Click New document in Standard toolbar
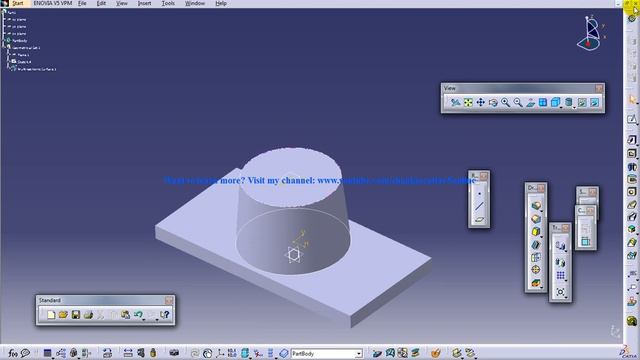 pos(51,315)
